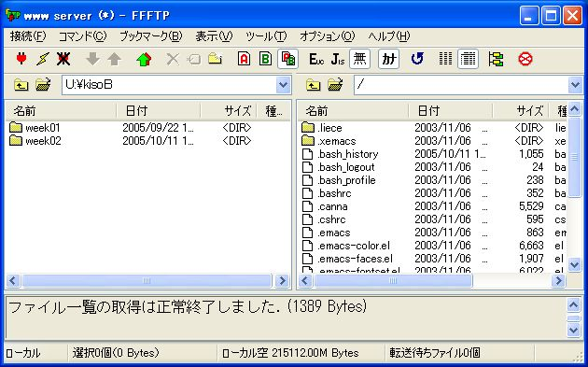Select the week02 folder name
This screenshot has height=367, width=588.
(43, 141)
